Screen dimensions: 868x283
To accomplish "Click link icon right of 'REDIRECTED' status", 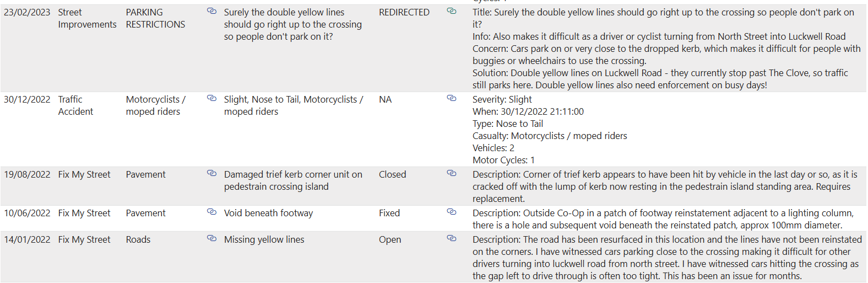I will pyautogui.click(x=452, y=11).
